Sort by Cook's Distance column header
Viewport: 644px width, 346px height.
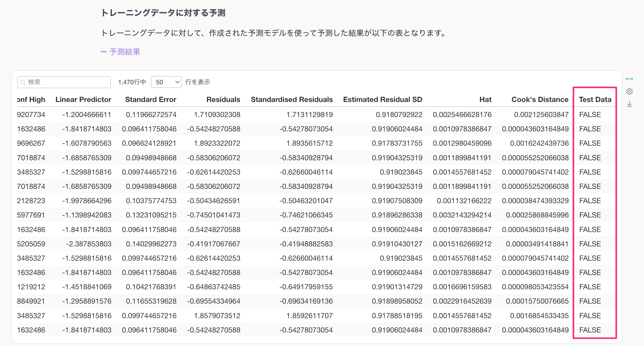pyautogui.click(x=540, y=99)
